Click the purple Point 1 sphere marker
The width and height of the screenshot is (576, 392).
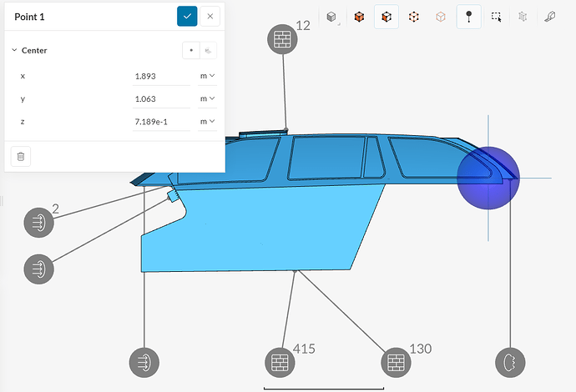tap(488, 178)
